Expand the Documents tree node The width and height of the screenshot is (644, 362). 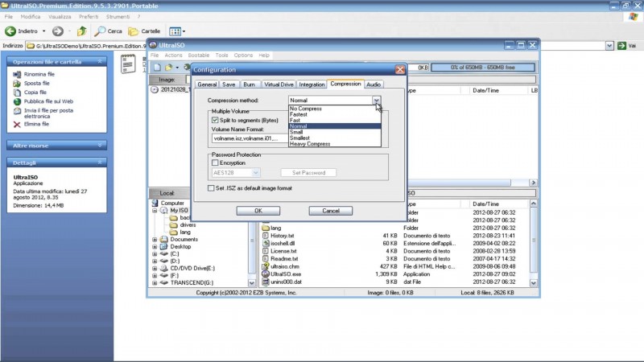click(x=155, y=239)
